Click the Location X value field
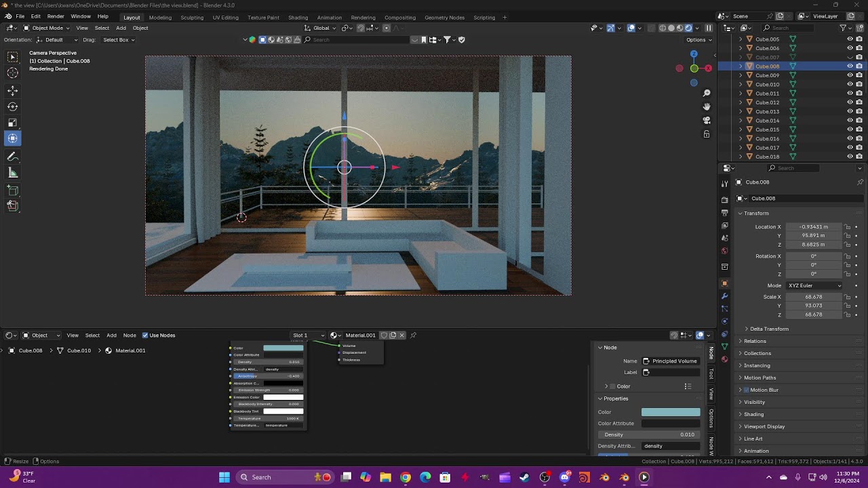Image resolution: width=868 pixels, height=488 pixels. click(x=813, y=227)
